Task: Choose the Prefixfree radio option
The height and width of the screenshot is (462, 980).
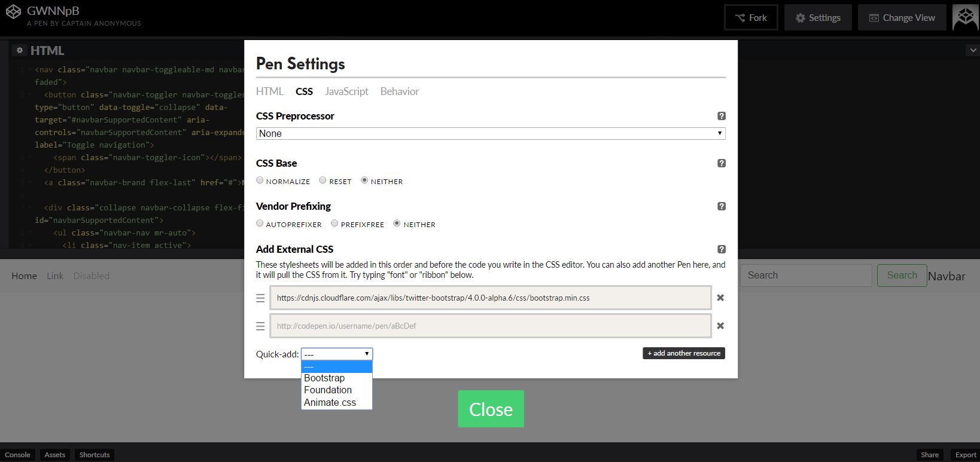Action: coord(334,224)
